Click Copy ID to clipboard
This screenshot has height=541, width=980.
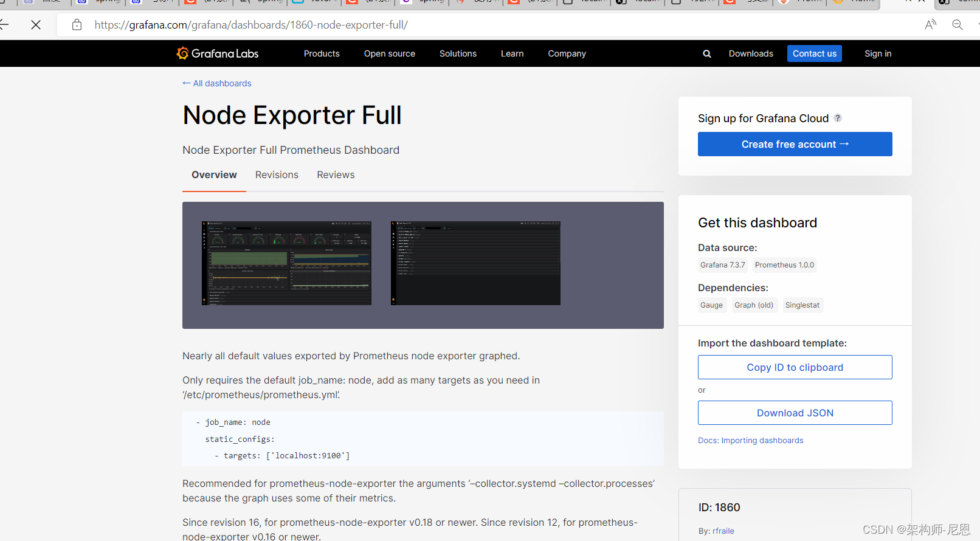point(795,367)
